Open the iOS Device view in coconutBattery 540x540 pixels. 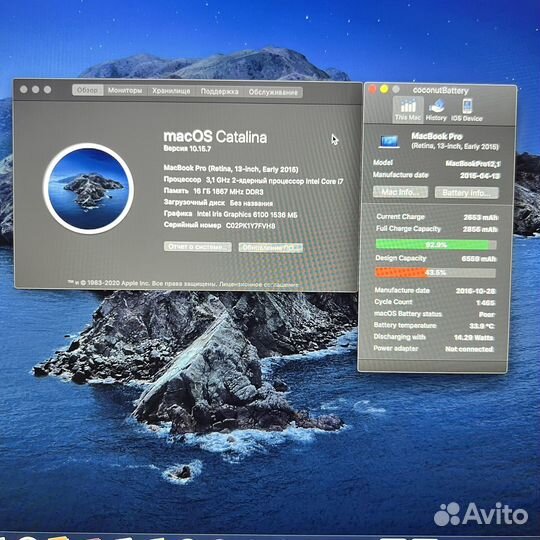(x=467, y=110)
